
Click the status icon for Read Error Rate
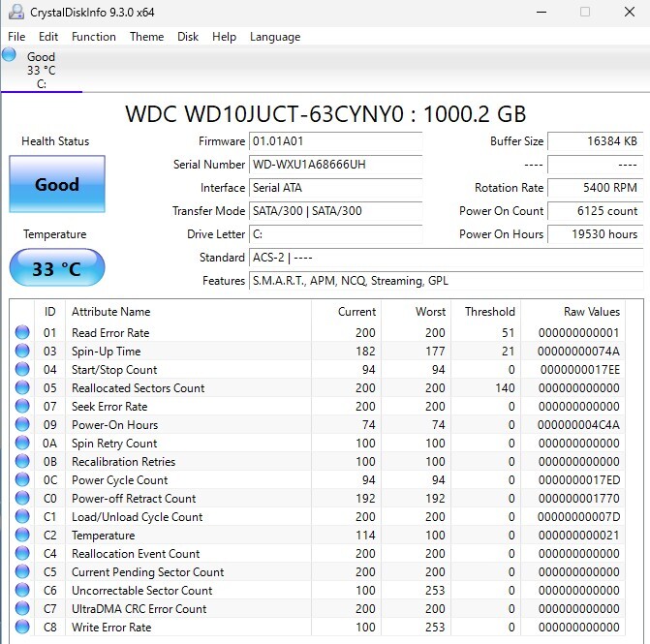point(22,332)
